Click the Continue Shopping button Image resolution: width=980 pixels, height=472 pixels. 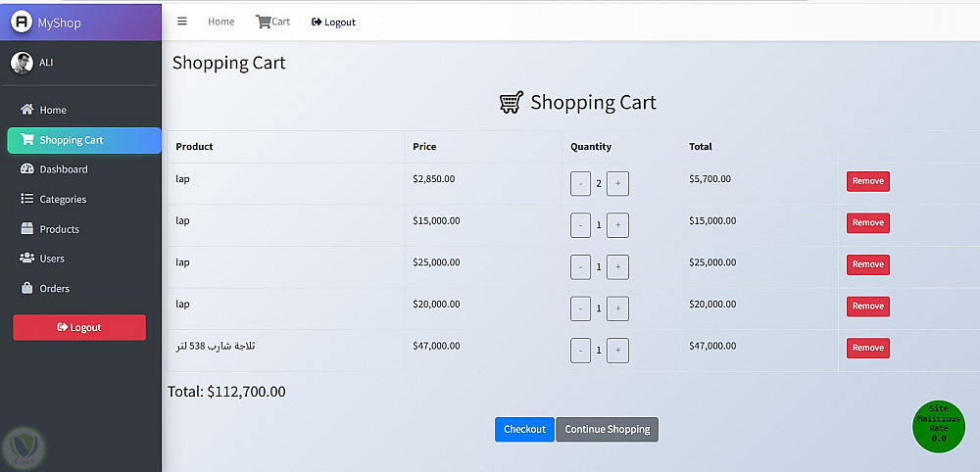(x=607, y=430)
